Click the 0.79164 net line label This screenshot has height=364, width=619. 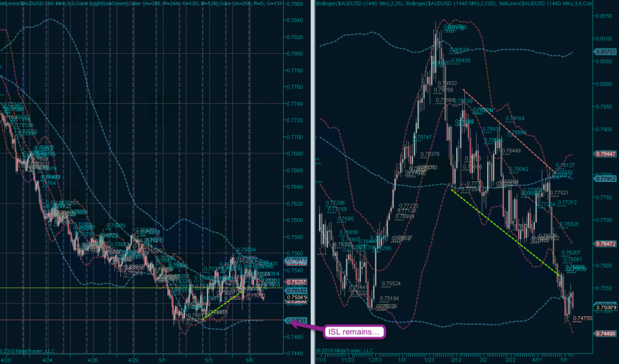[515, 118]
